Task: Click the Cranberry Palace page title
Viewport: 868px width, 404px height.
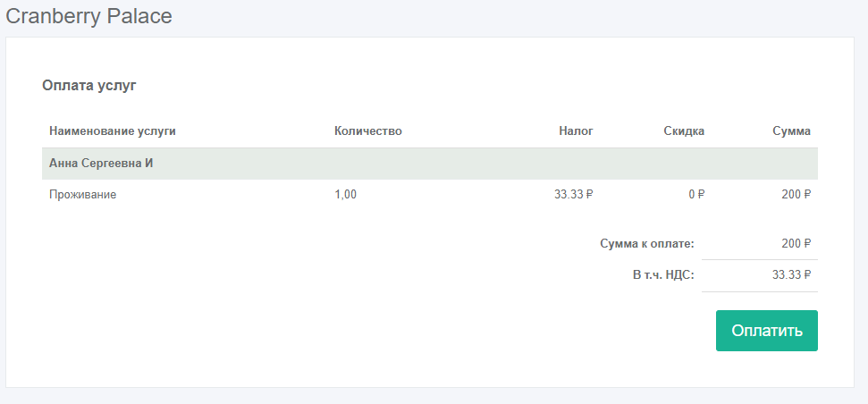Action: (89, 16)
